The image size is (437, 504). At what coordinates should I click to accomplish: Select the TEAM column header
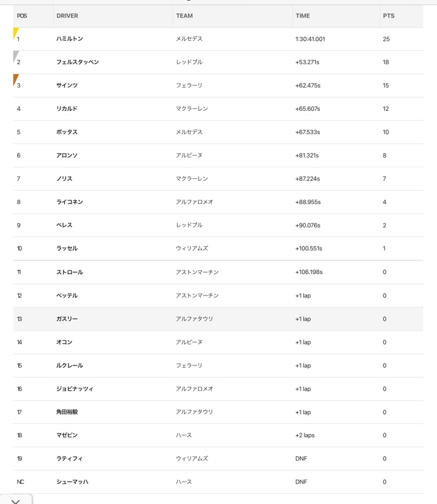click(x=184, y=16)
